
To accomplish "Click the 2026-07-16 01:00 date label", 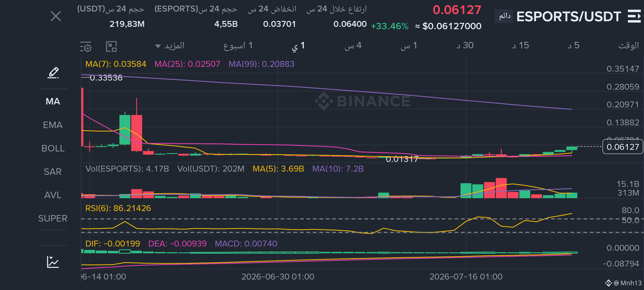I will (x=466, y=277).
